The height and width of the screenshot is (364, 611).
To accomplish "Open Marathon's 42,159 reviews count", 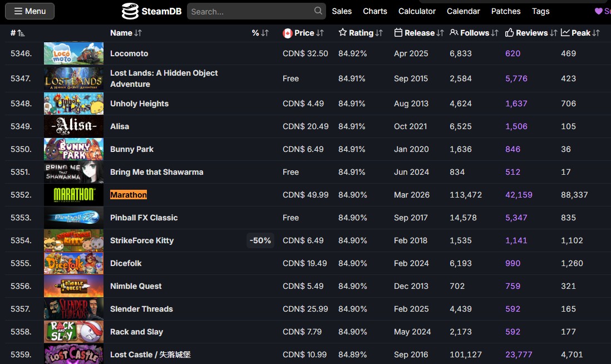I will pos(519,195).
